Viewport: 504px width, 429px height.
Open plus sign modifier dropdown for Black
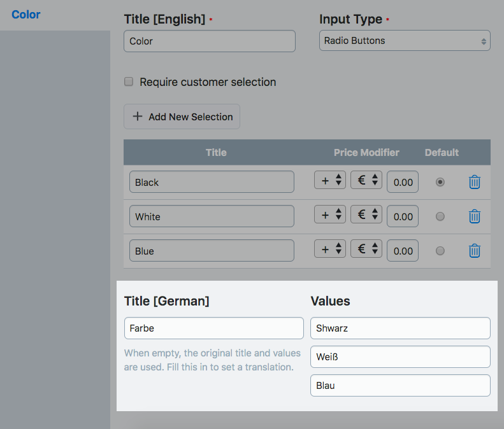tap(330, 181)
